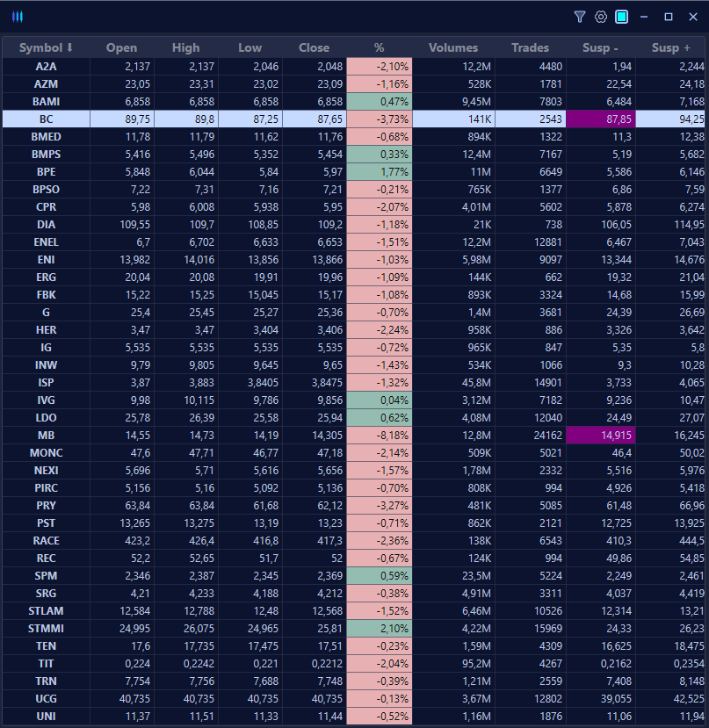Select the BPSO symbol cell
Screen dimensions: 709x728
(46, 190)
